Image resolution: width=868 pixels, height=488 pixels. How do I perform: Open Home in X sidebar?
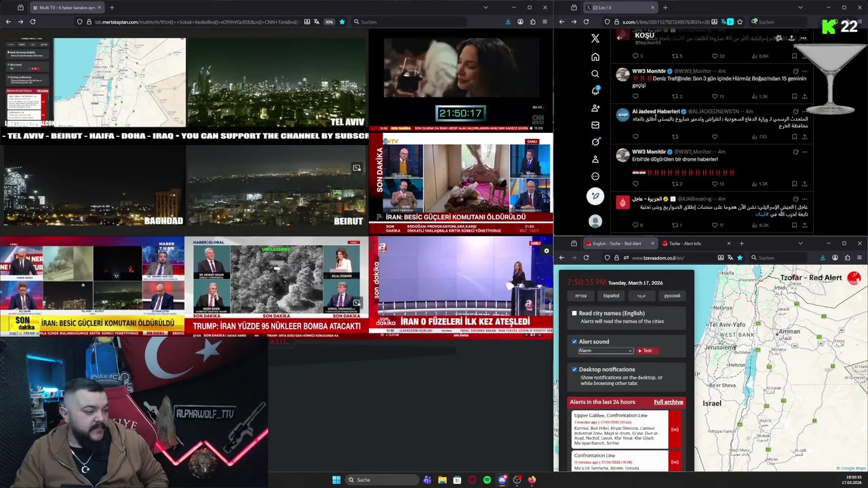(595, 57)
